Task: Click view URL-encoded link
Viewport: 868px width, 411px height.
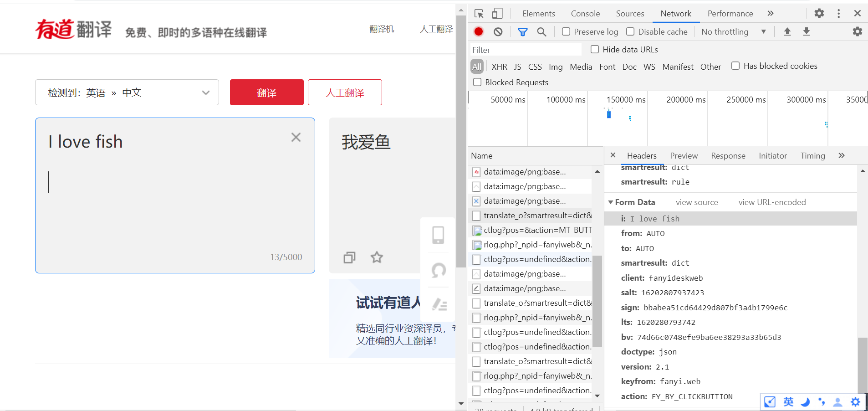Action: [772, 202]
